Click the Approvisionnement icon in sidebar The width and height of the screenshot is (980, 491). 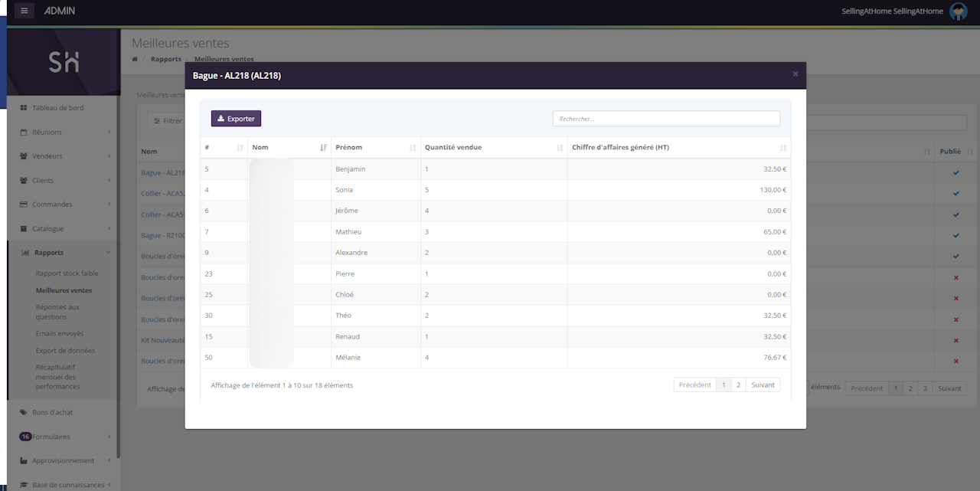(x=24, y=460)
